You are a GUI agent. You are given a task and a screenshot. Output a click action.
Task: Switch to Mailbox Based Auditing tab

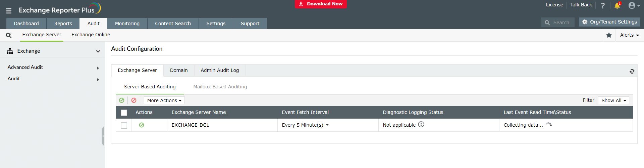[220, 87]
